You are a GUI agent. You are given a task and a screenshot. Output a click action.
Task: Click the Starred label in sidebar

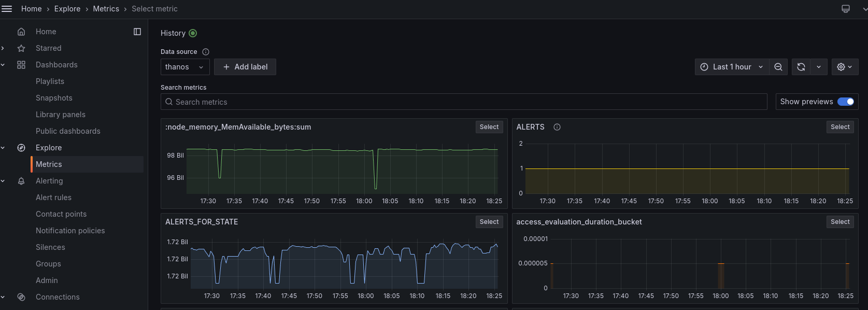48,48
